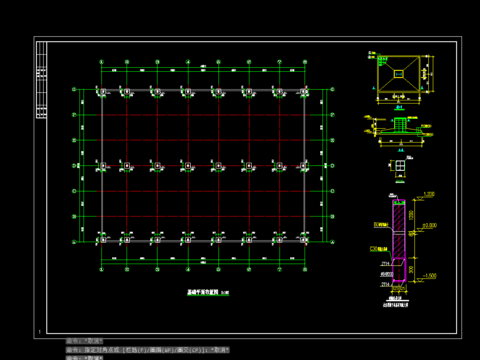Click the -1.500 elevation marker
The image size is (480, 360).
(429, 276)
